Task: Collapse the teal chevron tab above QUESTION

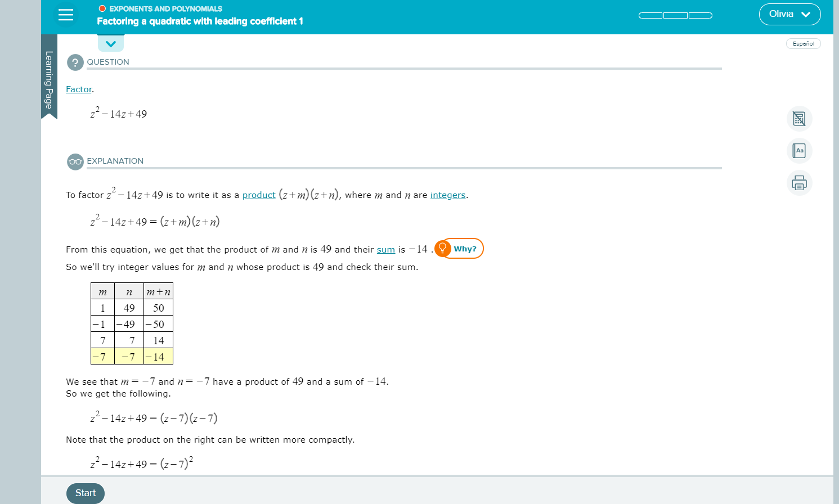Action: pyautogui.click(x=111, y=43)
